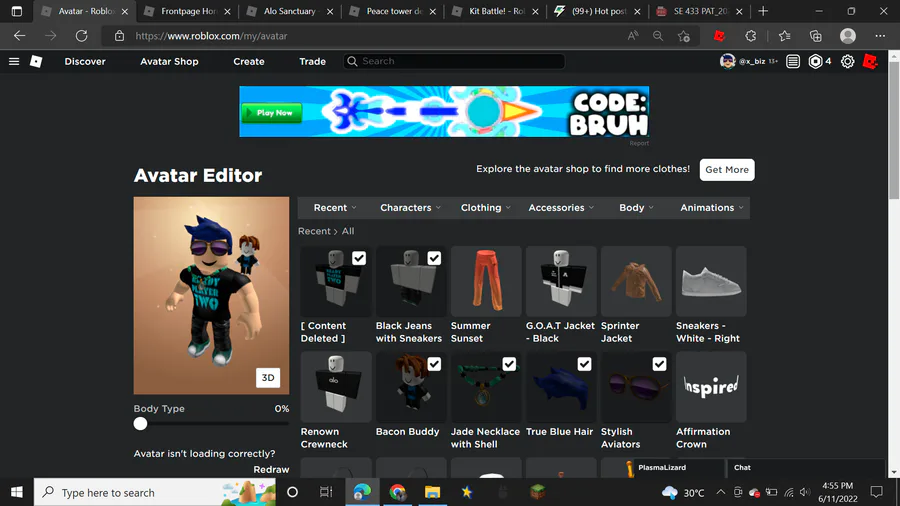
Task: Expand the Body dropdown
Action: coord(636,208)
